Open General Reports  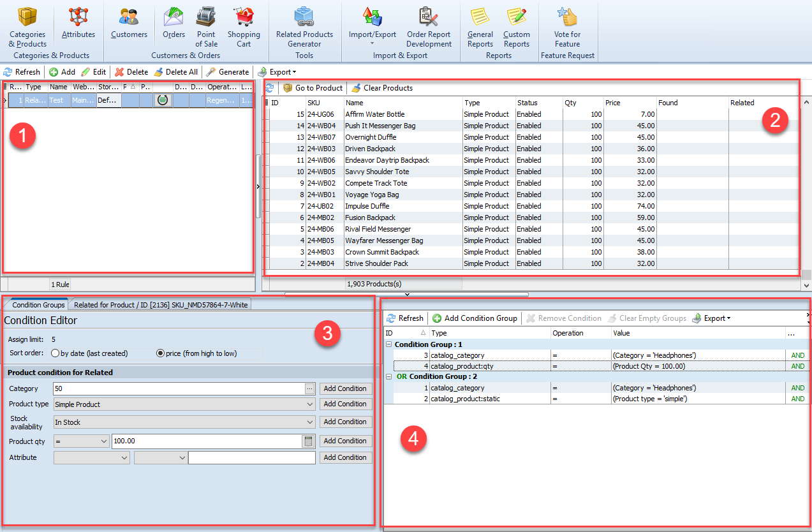(480, 27)
